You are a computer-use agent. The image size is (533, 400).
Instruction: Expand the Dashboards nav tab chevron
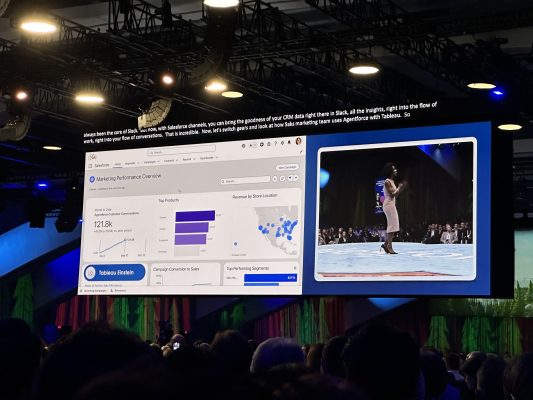click(x=217, y=157)
